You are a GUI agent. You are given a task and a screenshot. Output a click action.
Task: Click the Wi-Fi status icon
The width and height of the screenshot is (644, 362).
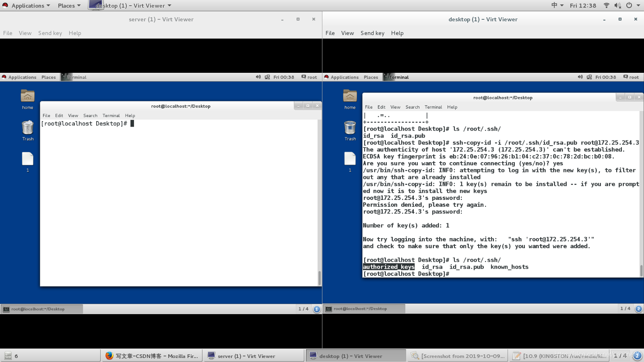pos(607,5)
